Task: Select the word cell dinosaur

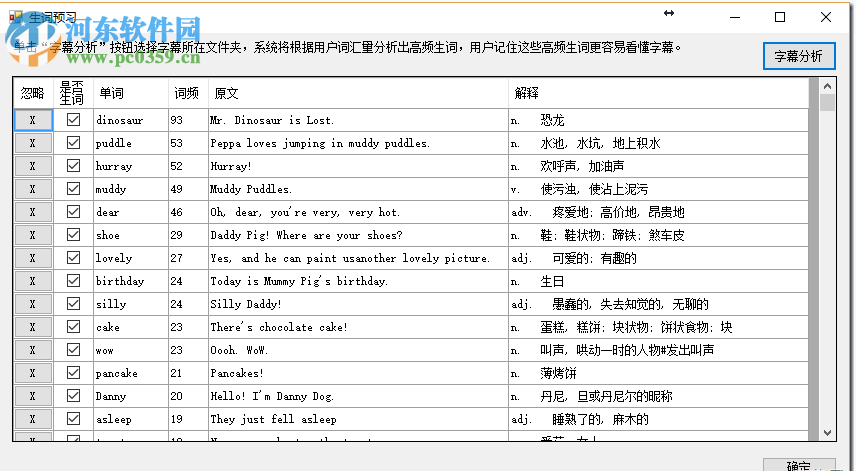Action: (x=131, y=120)
